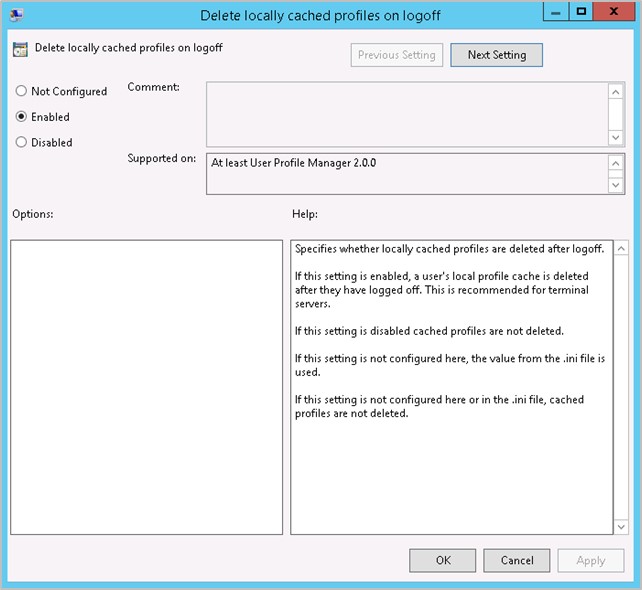Screen dimensions: 642x590
Task: Choose the Enabled radio option
Action: (21, 117)
